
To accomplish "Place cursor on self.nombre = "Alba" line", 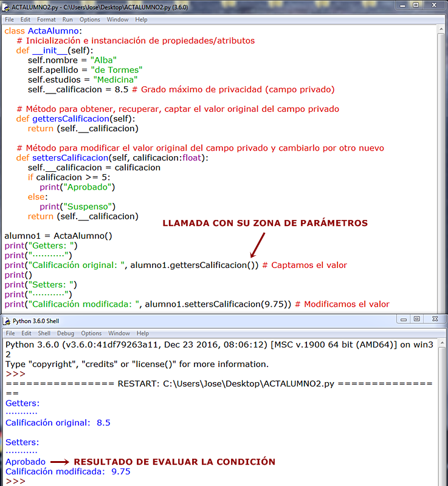I will 72,60.
